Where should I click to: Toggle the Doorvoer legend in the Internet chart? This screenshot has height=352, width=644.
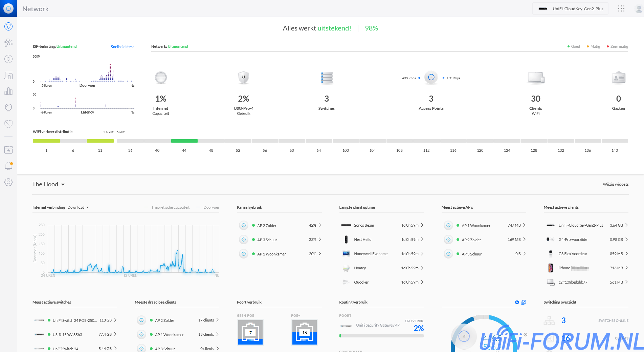pos(208,207)
